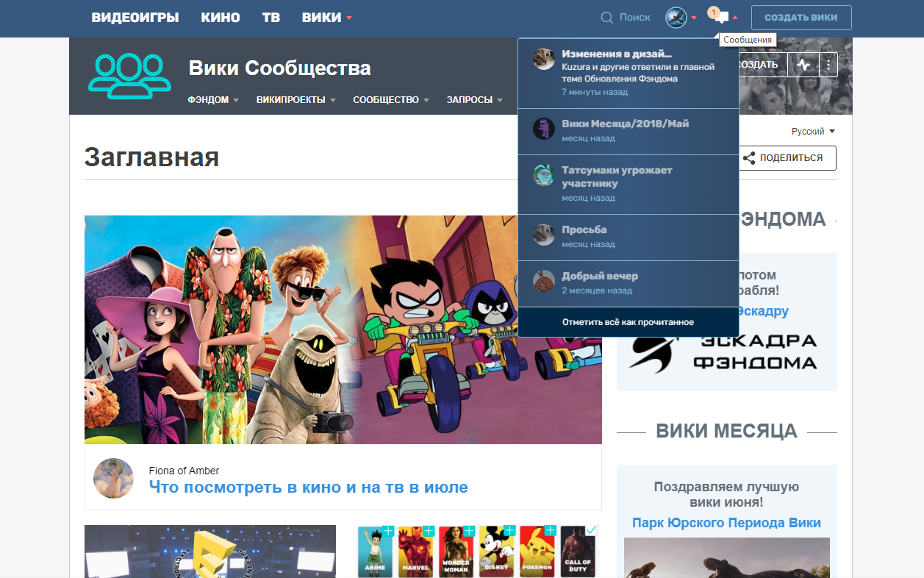Screen dimensions: 924x578
Task: Click the avatar beside Изменения в дизай… message
Action: (x=544, y=59)
